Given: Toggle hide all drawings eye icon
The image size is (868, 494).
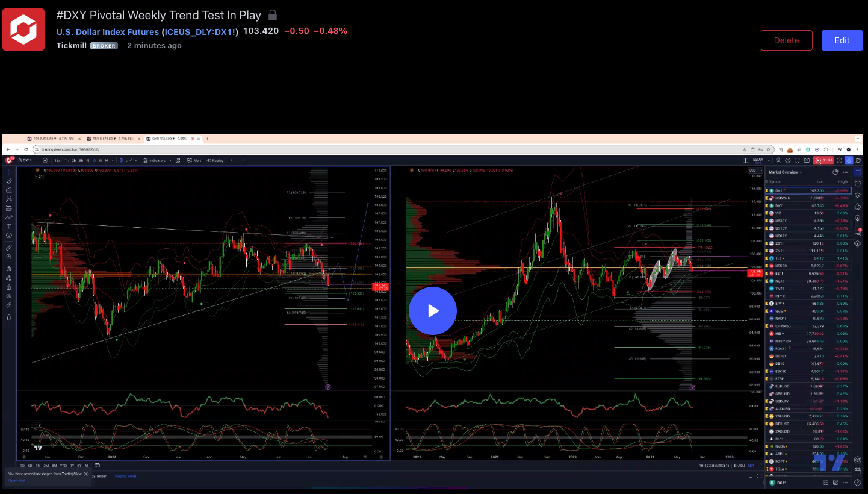Looking at the screenshot, I should tap(8, 296).
